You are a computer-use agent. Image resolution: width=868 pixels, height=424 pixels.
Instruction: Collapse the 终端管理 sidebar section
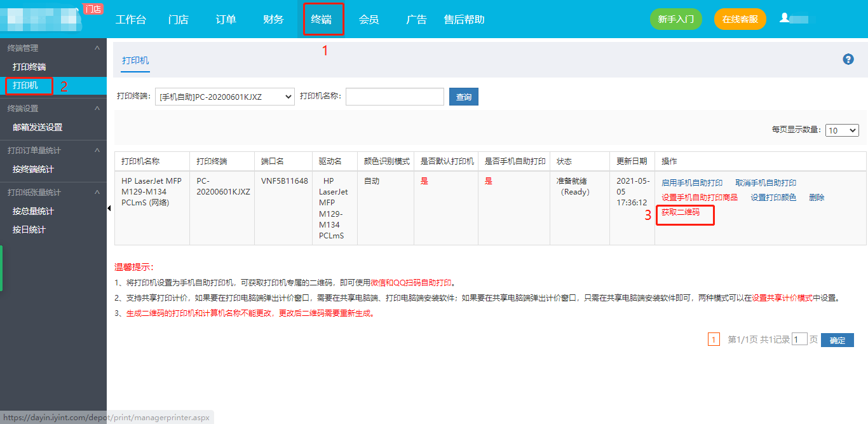(97, 48)
